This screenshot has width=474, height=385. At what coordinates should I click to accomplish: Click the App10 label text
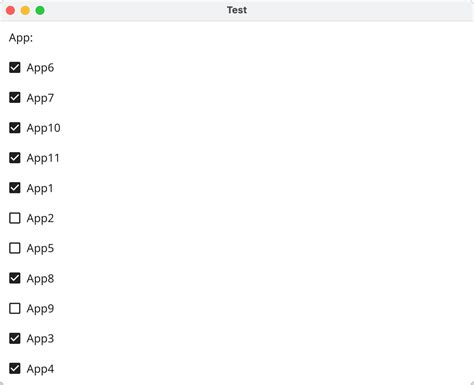coord(43,128)
